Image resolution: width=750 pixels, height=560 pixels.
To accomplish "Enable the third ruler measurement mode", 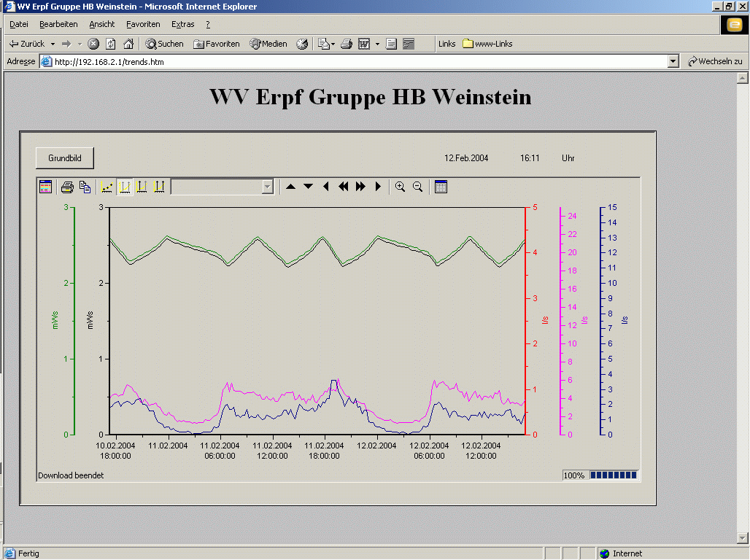I will [161, 187].
